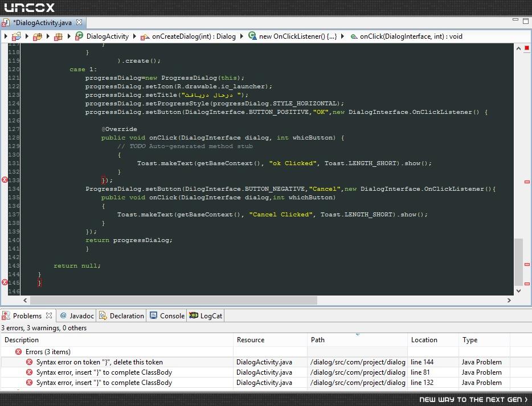The image size is (532, 406).
Task: Click the first project breadcrumb icon
Action: 17,36
